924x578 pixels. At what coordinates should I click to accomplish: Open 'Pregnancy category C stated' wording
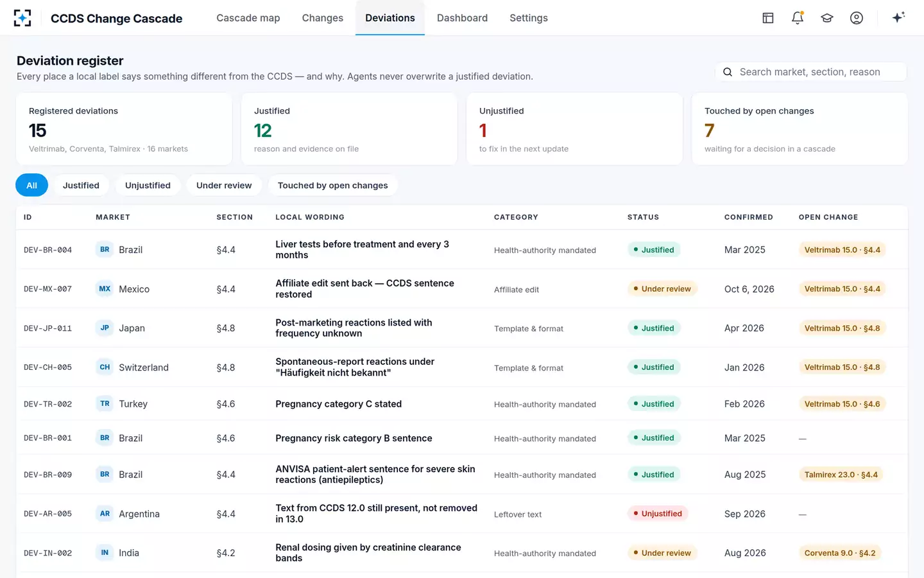click(x=339, y=404)
